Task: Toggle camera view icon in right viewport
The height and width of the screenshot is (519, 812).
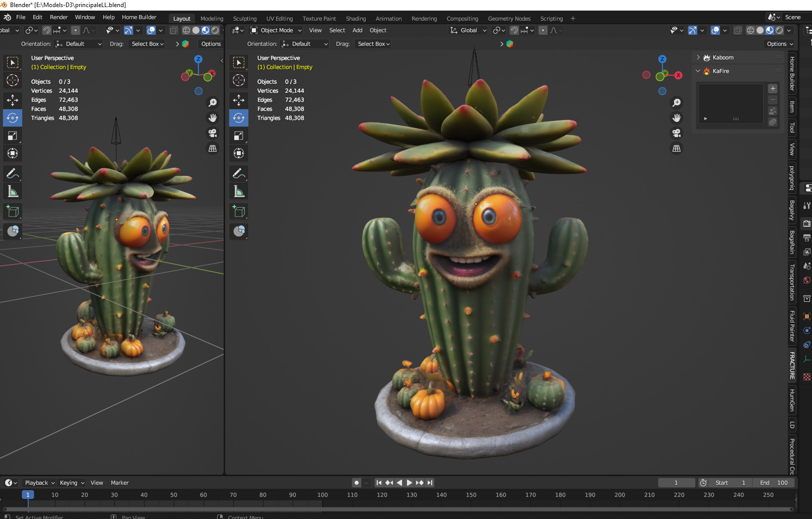Action: click(x=676, y=133)
